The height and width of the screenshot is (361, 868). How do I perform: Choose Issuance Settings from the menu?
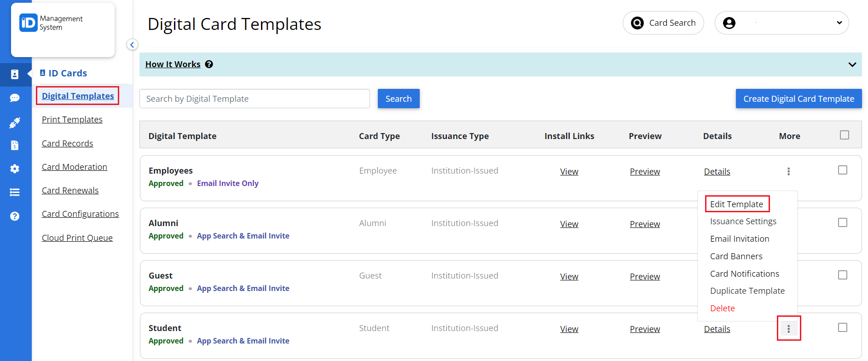(x=743, y=221)
